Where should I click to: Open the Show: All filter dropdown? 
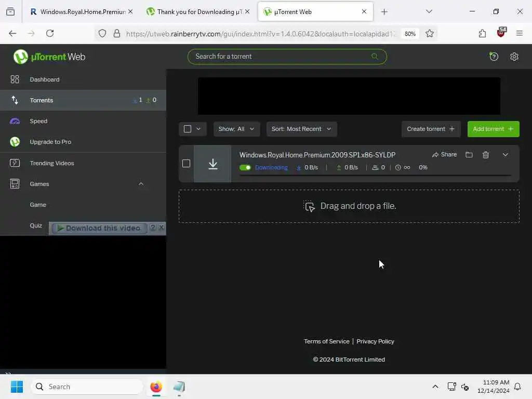[236, 129]
